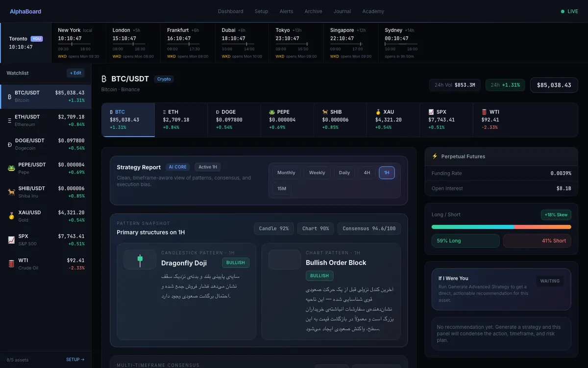The image size is (588, 368).
Task: Click the AlphaBoard logo
Action: click(25, 11)
